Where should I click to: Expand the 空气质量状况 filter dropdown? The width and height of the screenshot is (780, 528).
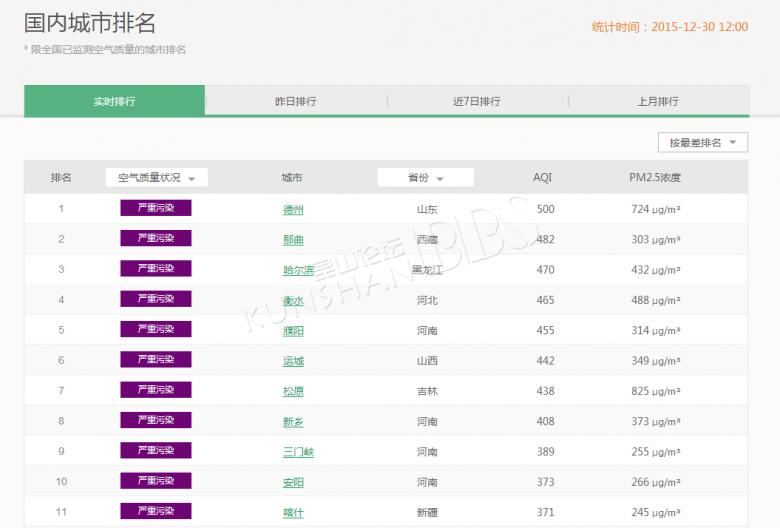coord(157,177)
